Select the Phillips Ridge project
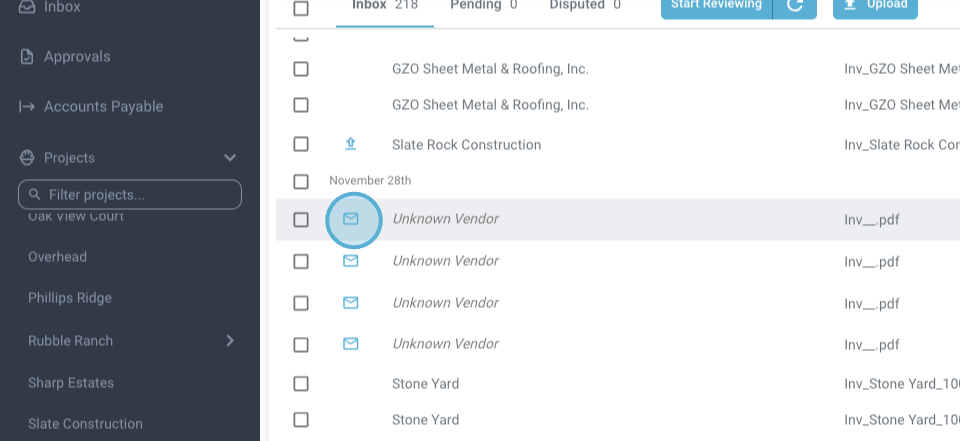 (x=70, y=298)
